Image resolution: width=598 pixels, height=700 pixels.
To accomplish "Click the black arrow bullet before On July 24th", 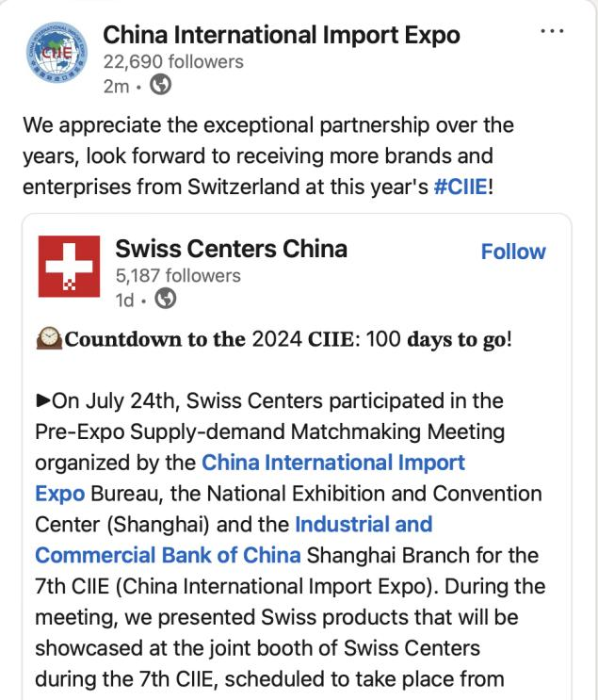I will tap(43, 400).
